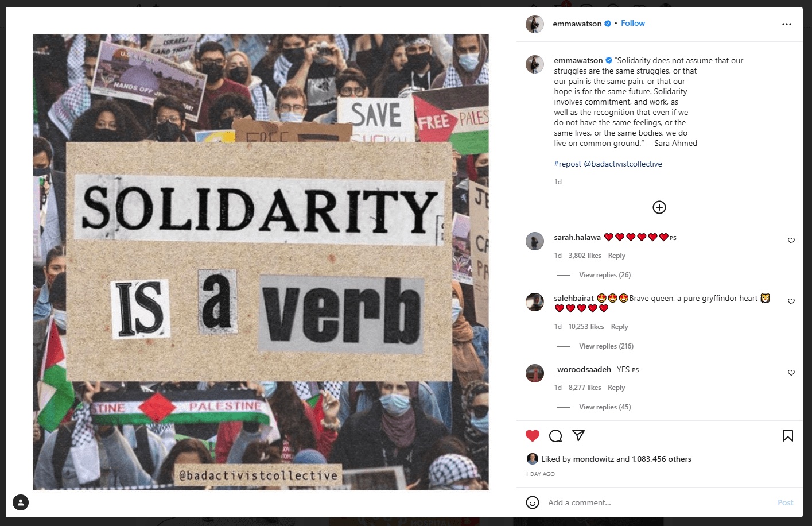Expand View replies (26)
Viewport: 812px width, 526px height.
click(x=605, y=275)
